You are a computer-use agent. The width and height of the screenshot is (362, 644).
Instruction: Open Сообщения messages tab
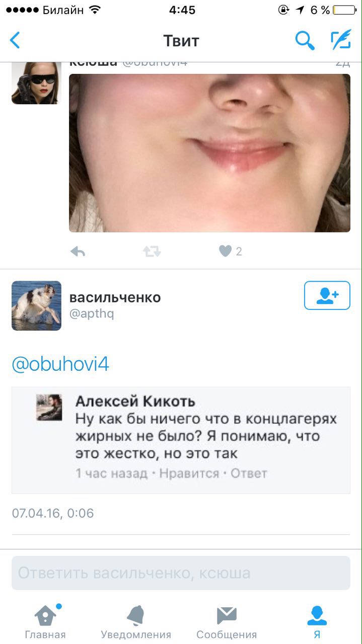[x=227, y=622]
